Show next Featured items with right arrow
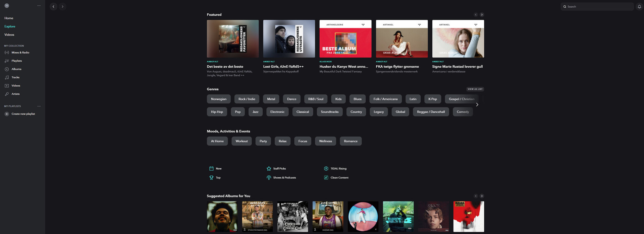The height and width of the screenshot is (234, 644). (x=482, y=15)
